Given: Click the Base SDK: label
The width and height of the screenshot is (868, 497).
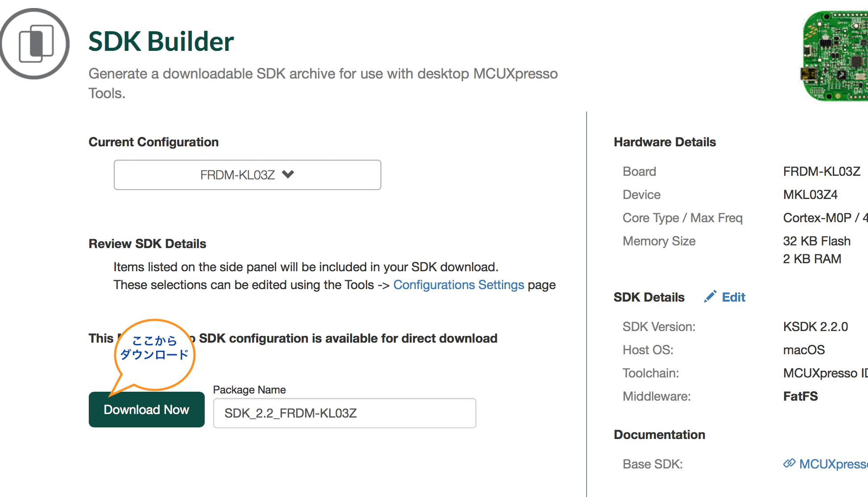Looking at the screenshot, I should tap(653, 464).
